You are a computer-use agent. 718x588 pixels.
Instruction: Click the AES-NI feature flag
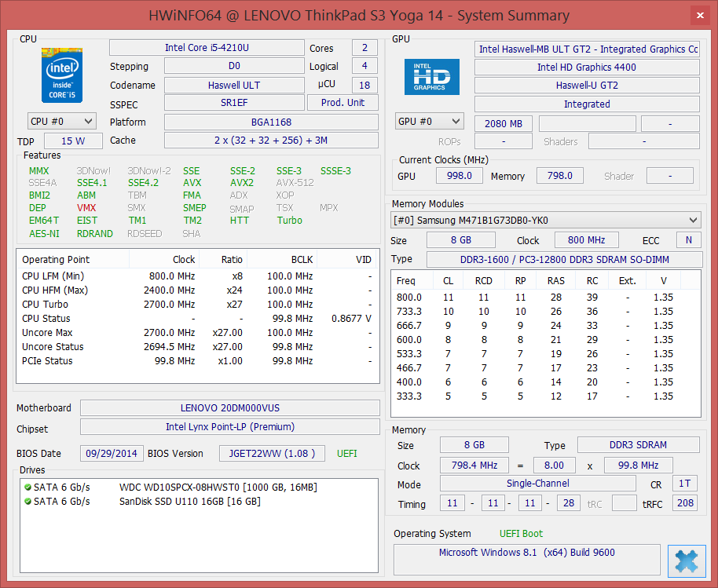tap(44, 234)
